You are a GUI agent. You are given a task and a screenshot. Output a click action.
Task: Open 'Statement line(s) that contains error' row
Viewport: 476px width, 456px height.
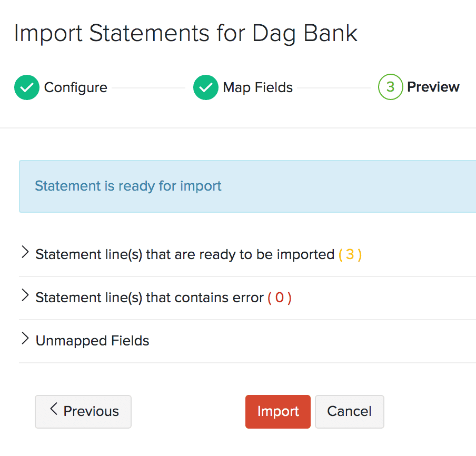click(150, 298)
